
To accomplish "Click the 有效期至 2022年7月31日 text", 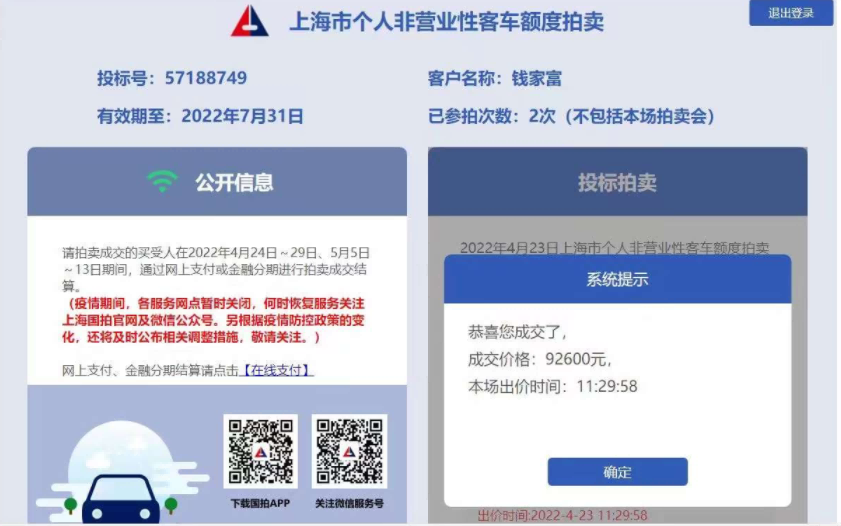I will (x=200, y=116).
